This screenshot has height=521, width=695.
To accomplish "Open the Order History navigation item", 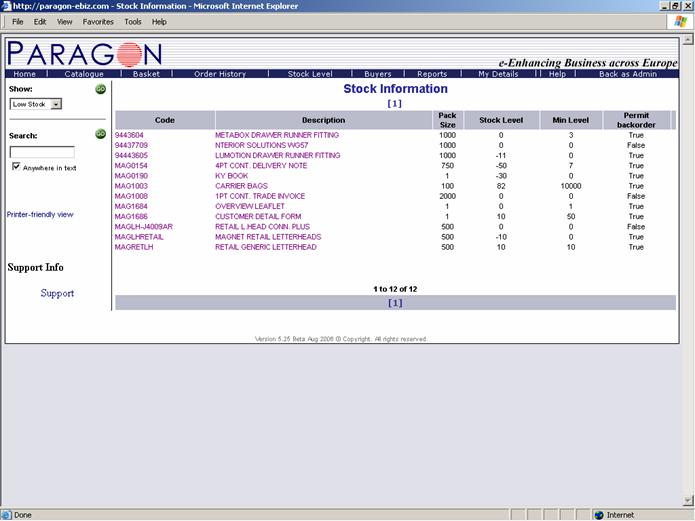I will (x=220, y=74).
